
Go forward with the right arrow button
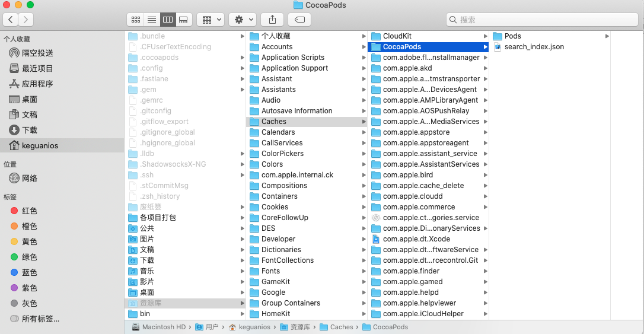[26, 20]
